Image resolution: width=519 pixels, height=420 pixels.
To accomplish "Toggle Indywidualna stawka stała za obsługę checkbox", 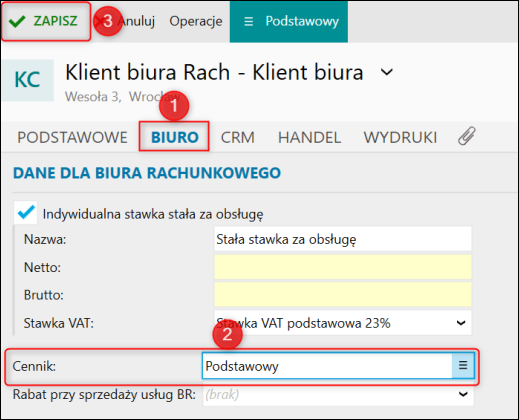I will [26, 212].
